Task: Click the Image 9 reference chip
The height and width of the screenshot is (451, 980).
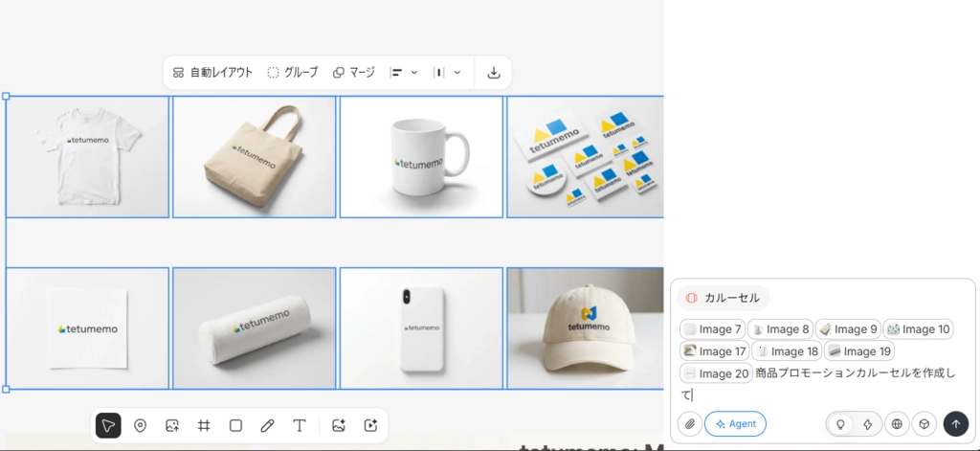Action: 848,329
